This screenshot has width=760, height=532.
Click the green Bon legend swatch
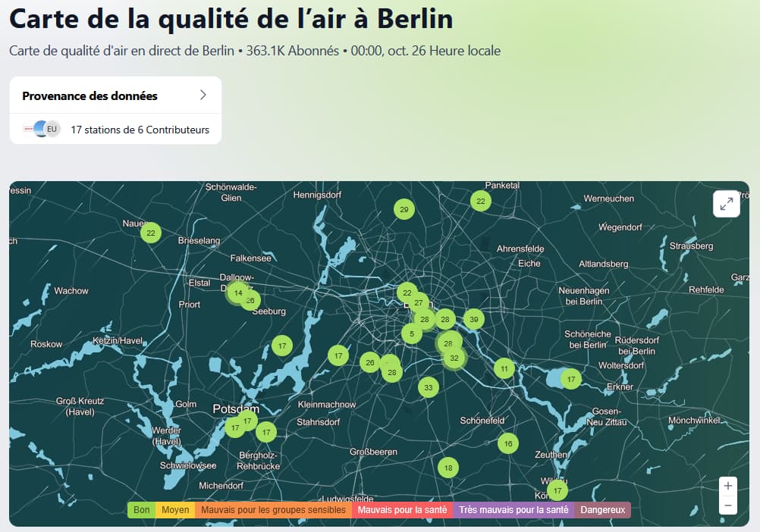pos(141,510)
